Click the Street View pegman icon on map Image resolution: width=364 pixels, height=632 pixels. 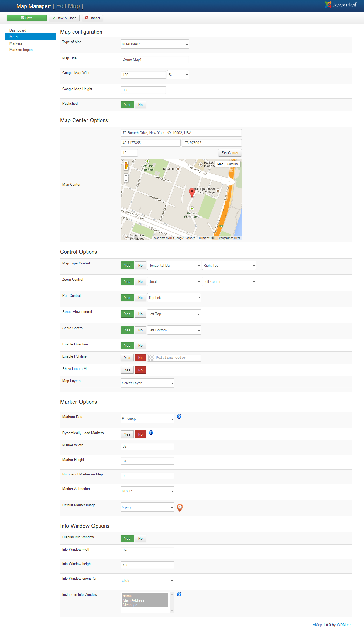126,166
